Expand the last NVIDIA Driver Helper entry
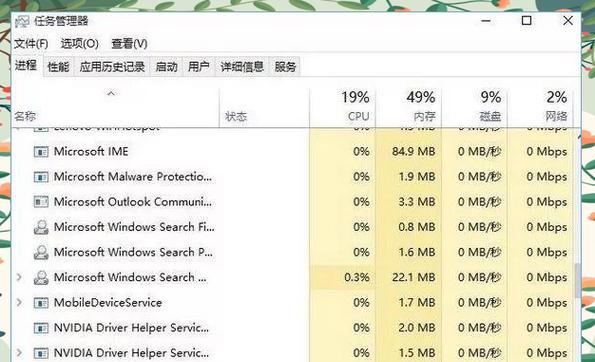Screen dimensions: 595x362 pyautogui.click(x=19, y=353)
